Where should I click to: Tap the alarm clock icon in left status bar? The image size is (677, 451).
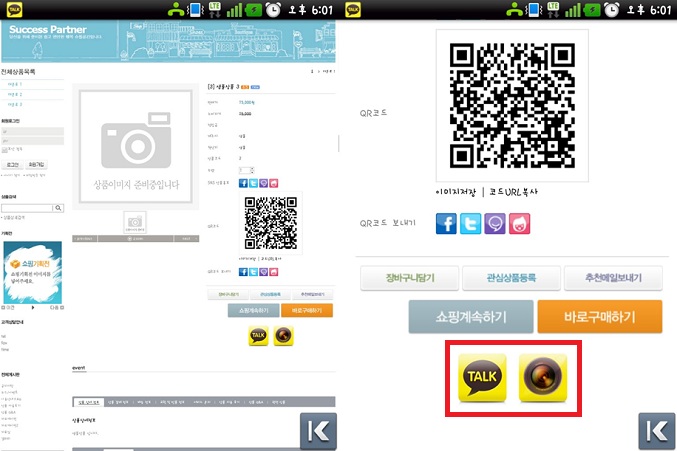(x=273, y=9)
